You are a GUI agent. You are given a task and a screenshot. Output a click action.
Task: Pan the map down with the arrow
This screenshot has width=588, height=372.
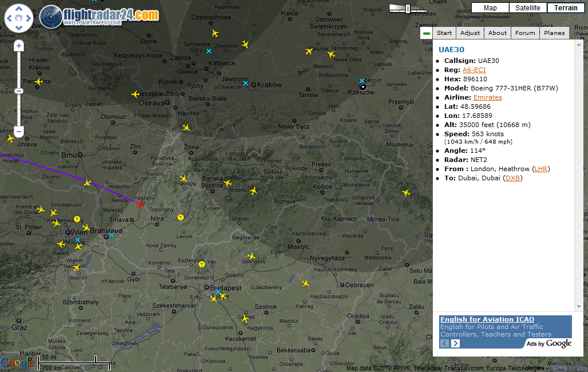tap(19, 27)
